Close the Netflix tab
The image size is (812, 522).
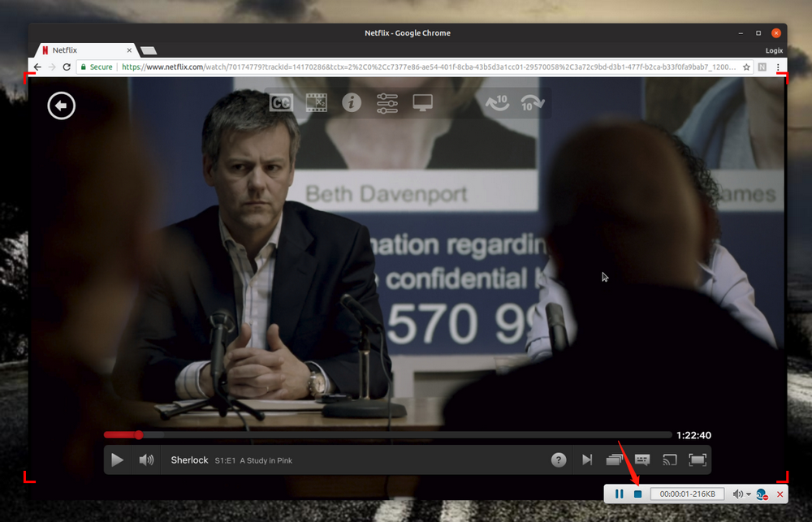[129, 50]
